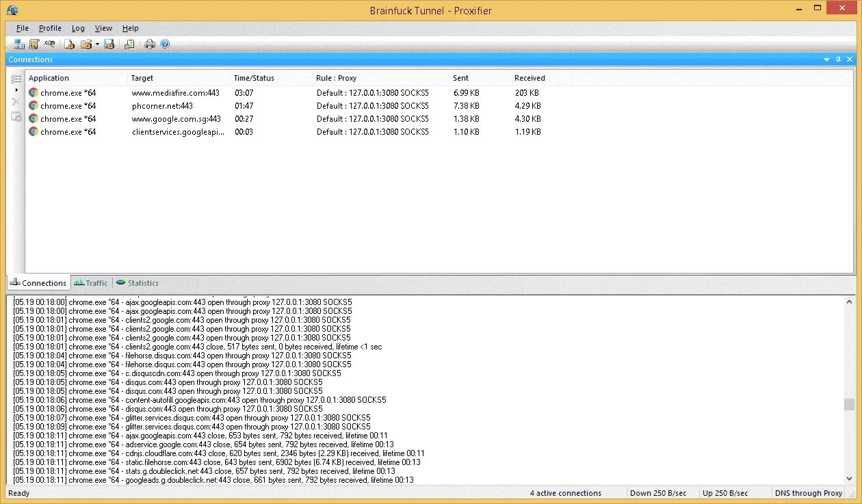Click the Proxifier app icon in title bar

(x=12, y=10)
